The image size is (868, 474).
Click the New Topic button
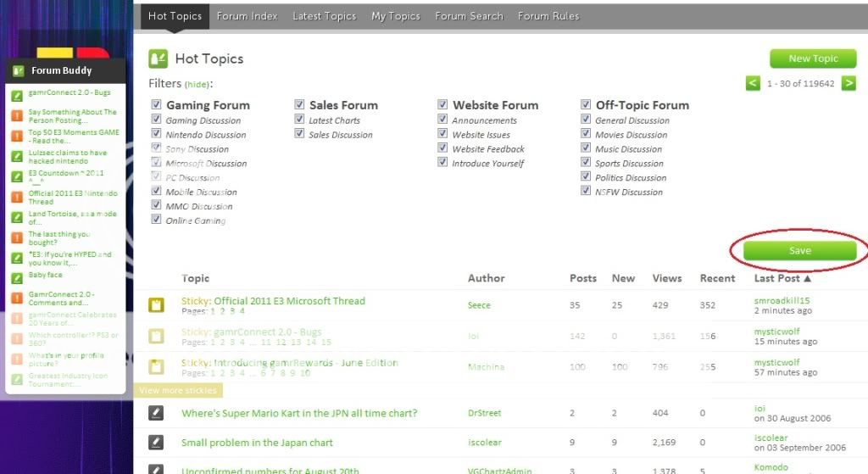pyautogui.click(x=812, y=59)
